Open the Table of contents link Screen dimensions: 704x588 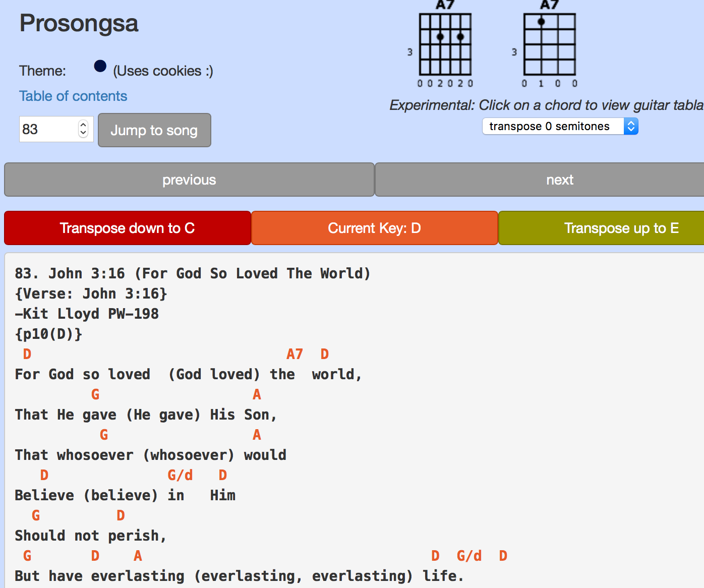click(x=73, y=96)
